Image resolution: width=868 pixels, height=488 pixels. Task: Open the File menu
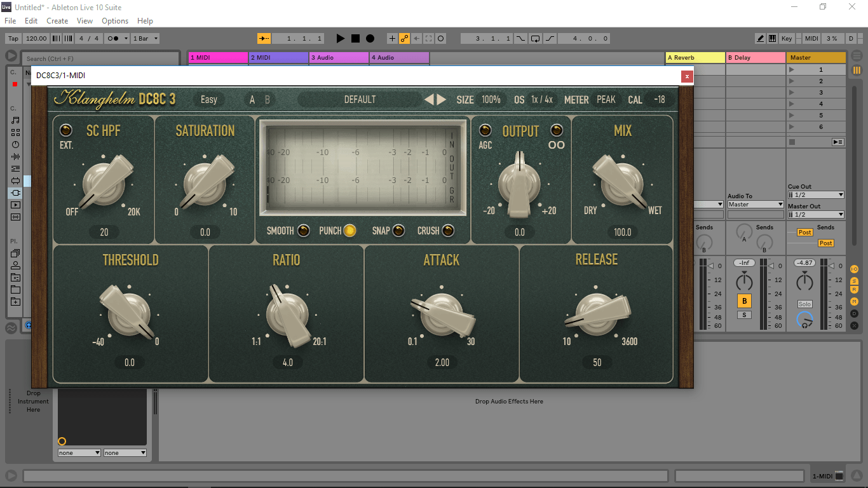coord(10,21)
